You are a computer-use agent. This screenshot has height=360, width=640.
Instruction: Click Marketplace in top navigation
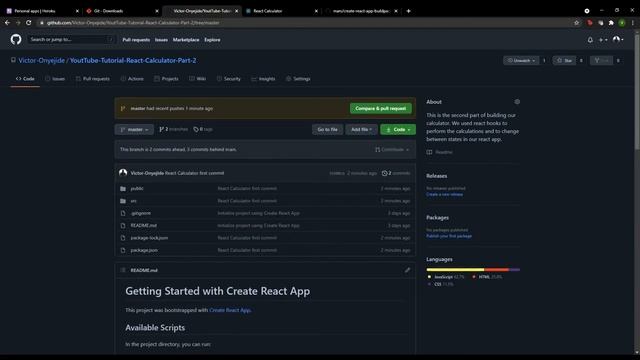(x=186, y=40)
